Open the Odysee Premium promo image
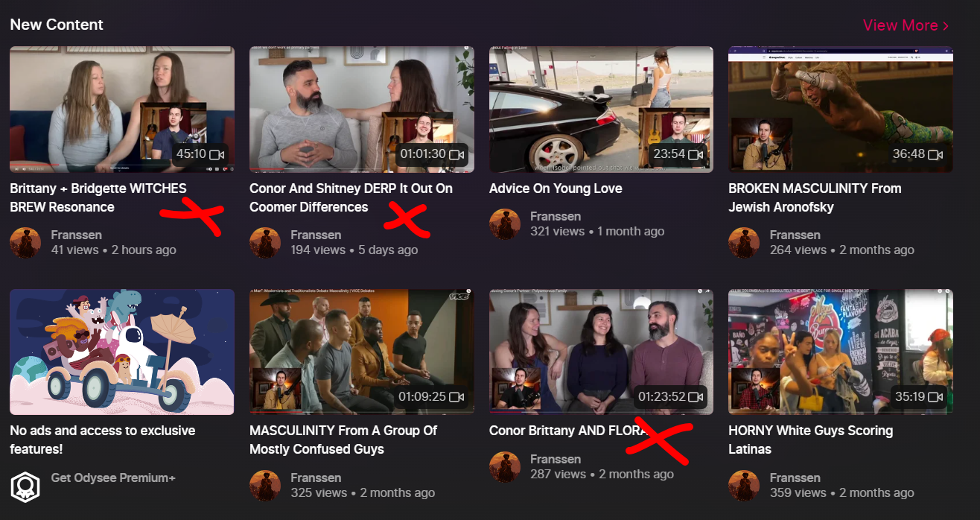980x520 pixels. tap(122, 352)
